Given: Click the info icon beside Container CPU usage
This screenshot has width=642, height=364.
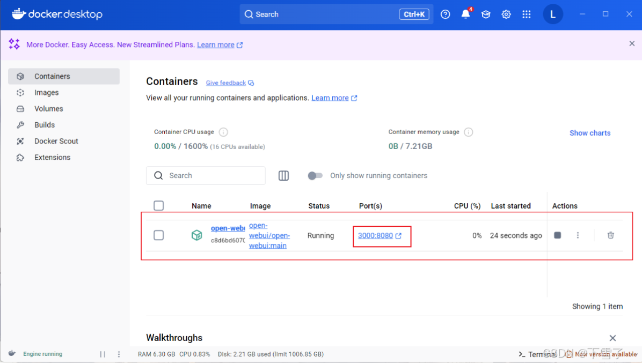Looking at the screenshot, I should point(223,132).
